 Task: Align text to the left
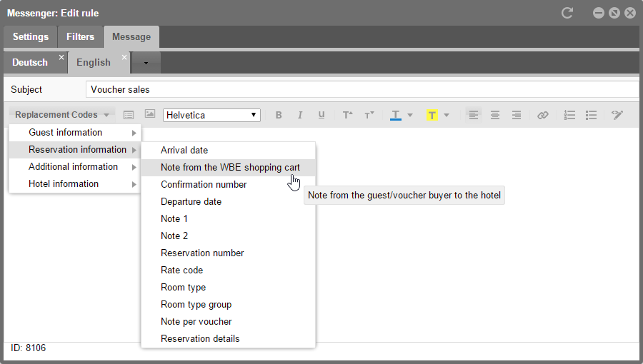tap(473, 115)
